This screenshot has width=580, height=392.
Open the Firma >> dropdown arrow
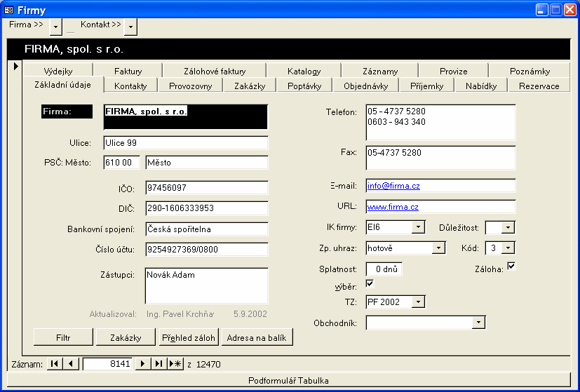(56, 26)
